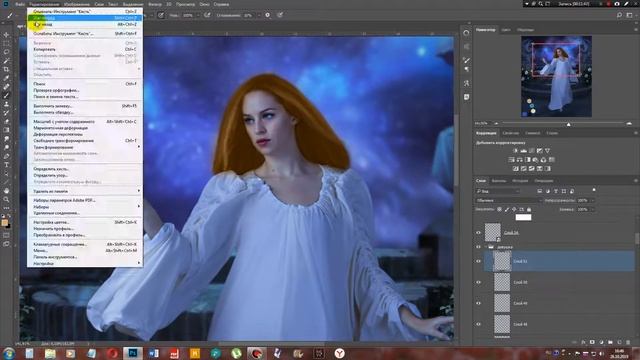Select the Rectangular Marquee tool
Viewport: 640px width, 360px height.
click(7, 43)
